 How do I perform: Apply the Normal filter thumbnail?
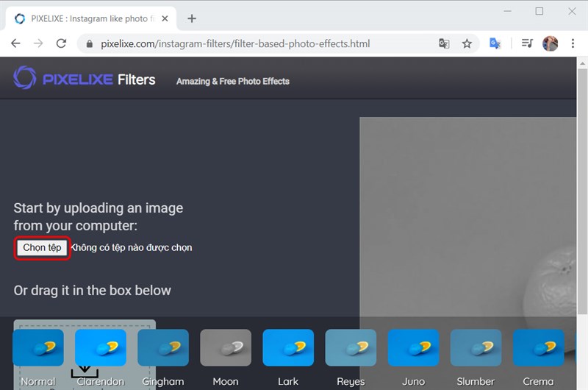point(38,347)
